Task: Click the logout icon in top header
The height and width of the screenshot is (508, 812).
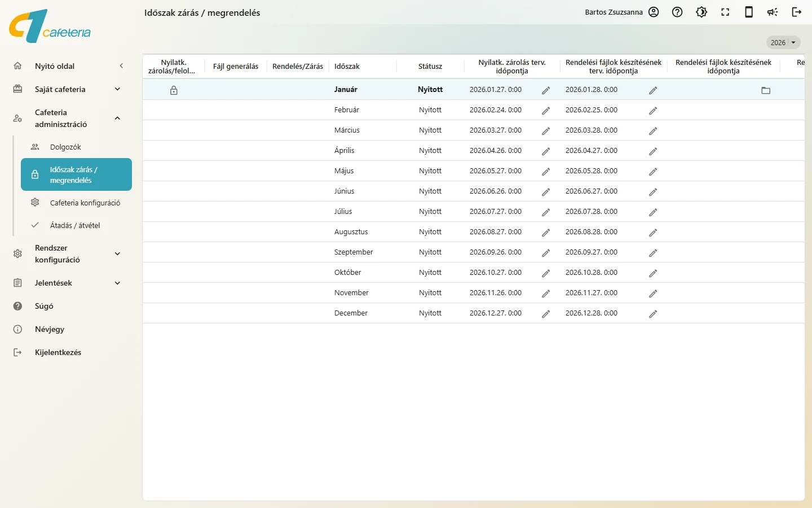Action: tap(797, 12)
